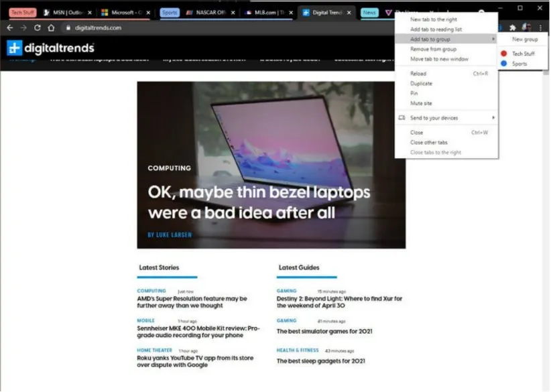The height and width of the screenshot is (392, 551).
Task: Open the Extensions puzzle icon
Action: coord(513,27)
